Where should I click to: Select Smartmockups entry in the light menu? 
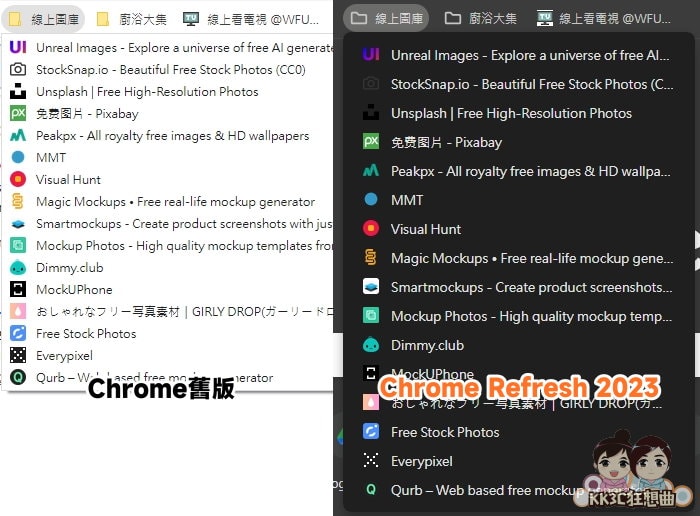(x=168, y=223)
